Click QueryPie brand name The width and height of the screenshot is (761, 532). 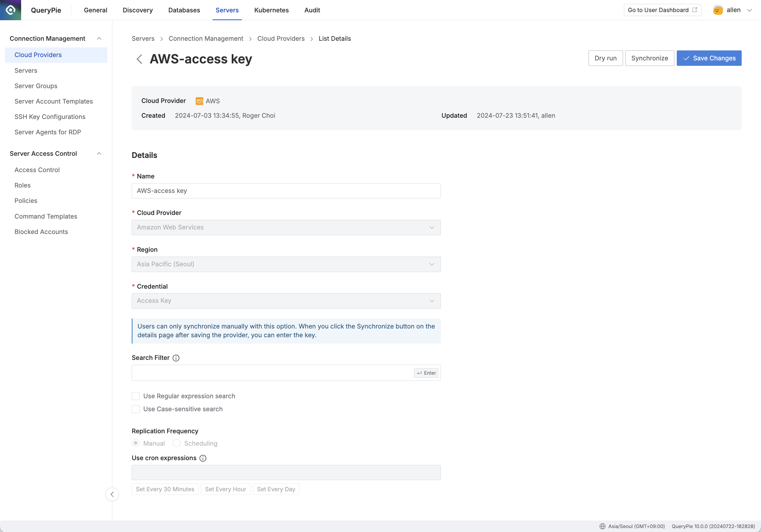[x=46, y=10]
